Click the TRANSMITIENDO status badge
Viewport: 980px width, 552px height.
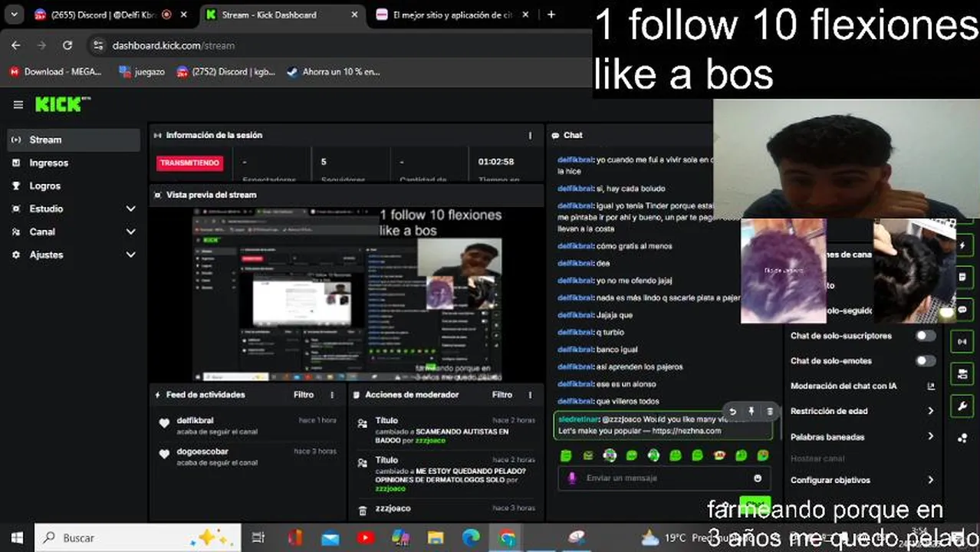pos(189,163)
